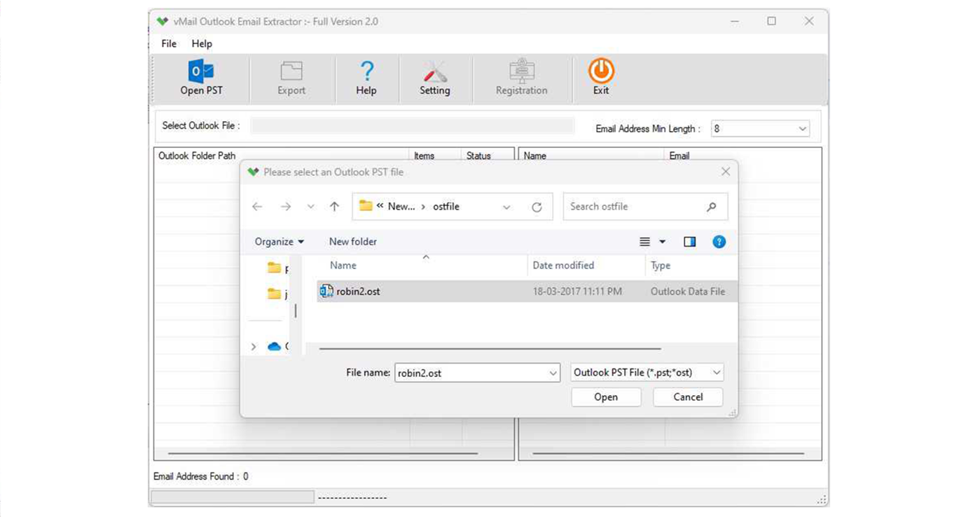The width and height of the screenshot is (980, 517).
Task: Click the view layout list icon
Action: 645,242
